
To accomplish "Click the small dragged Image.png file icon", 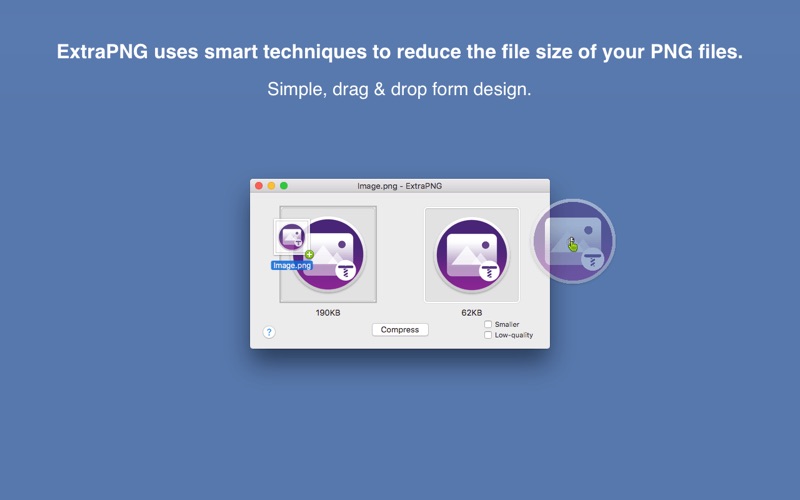I will 292,237.
